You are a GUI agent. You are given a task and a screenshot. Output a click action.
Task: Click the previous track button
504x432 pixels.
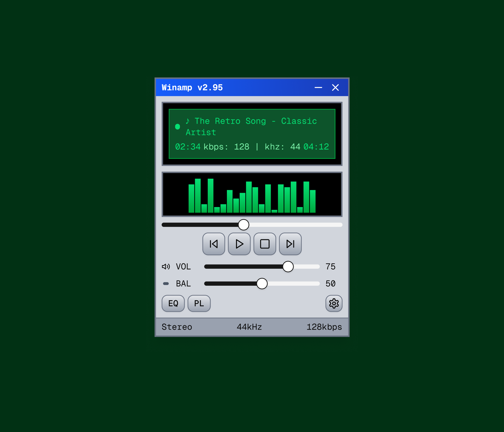tap(214, 244)
